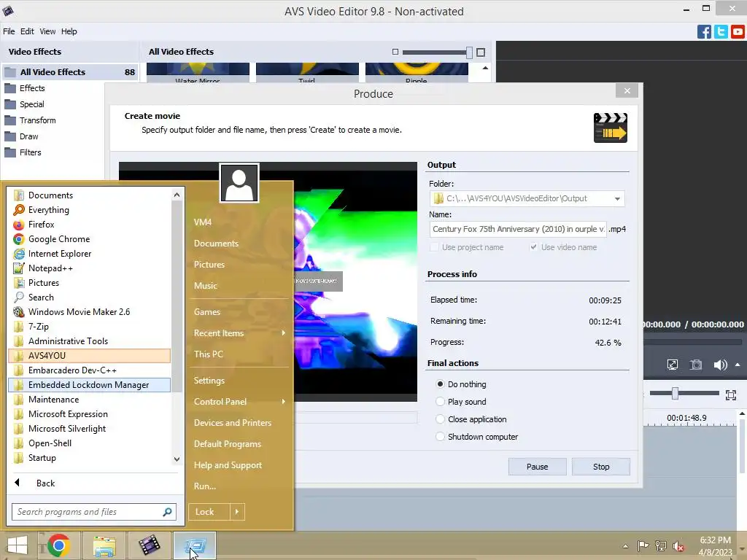
Task: Click the network tray icon
Action: point(661,546)
